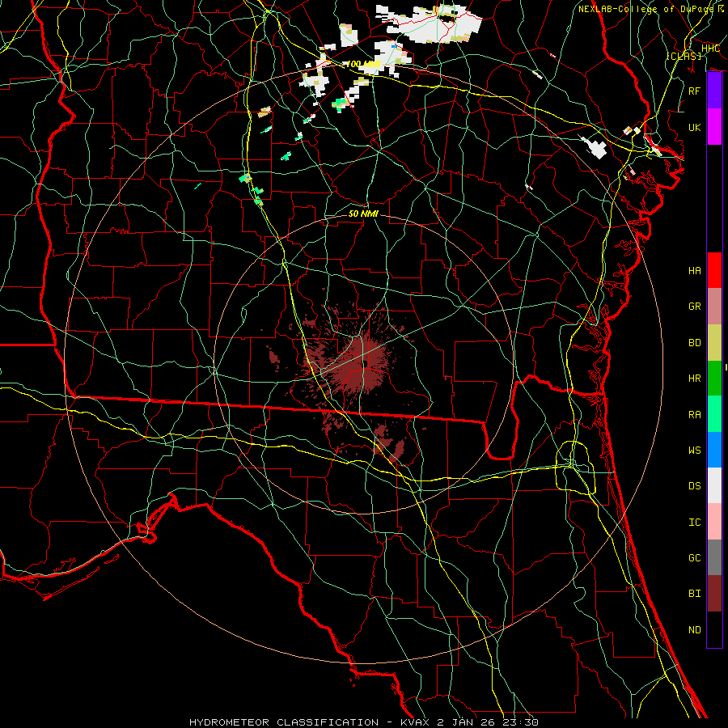The image size is (728, 728).
Task: Click the WS legend label
Action: [695, 450]
